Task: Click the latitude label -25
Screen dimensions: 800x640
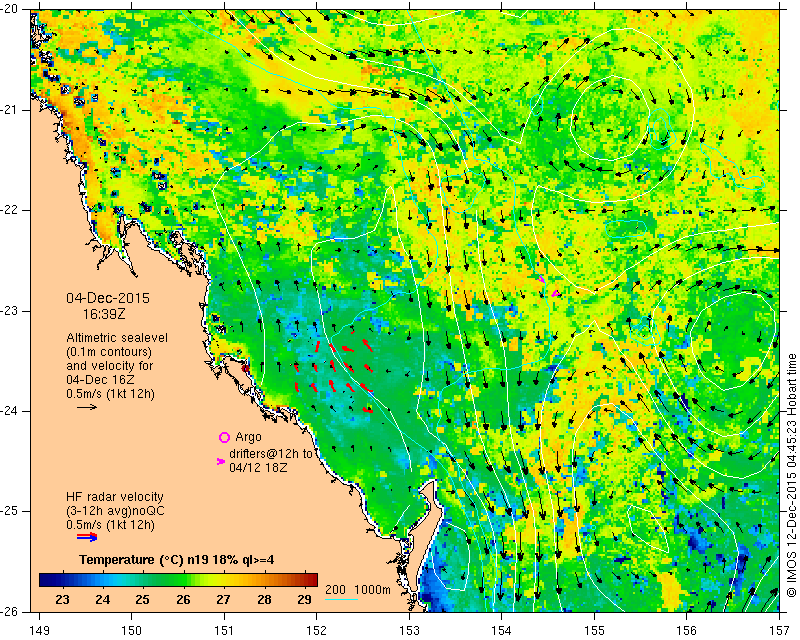Action: coord(9,511)
